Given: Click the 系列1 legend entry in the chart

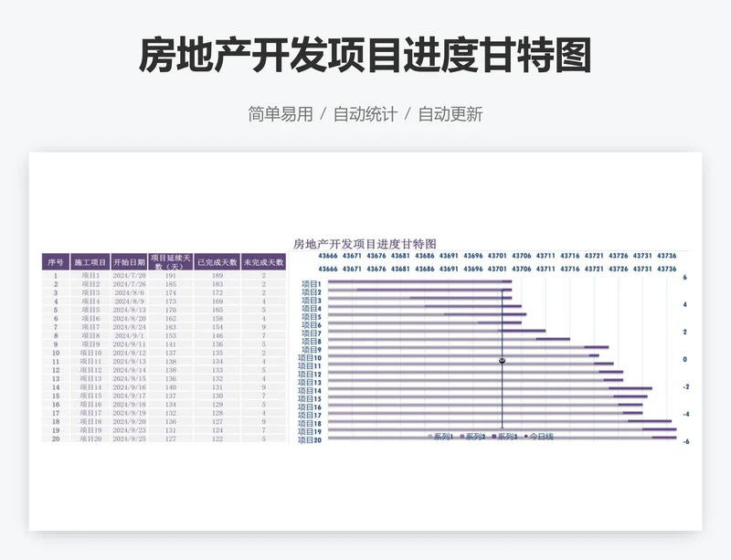Looking at the screenshot, I should pos(441,437).
